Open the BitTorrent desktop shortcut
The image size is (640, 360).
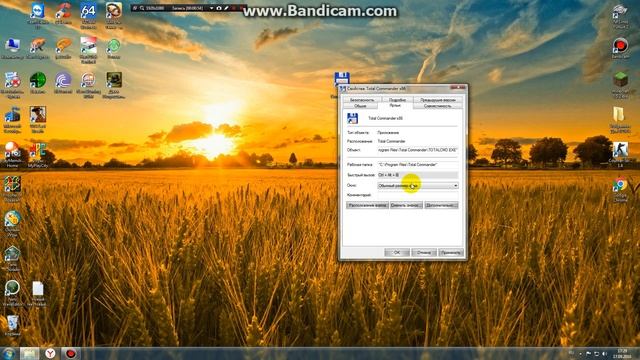[x=63, y=80]
